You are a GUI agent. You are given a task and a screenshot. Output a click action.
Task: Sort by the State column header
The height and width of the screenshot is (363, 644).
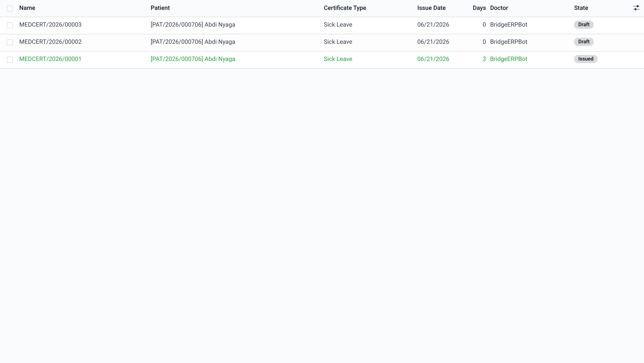point(581,8)
